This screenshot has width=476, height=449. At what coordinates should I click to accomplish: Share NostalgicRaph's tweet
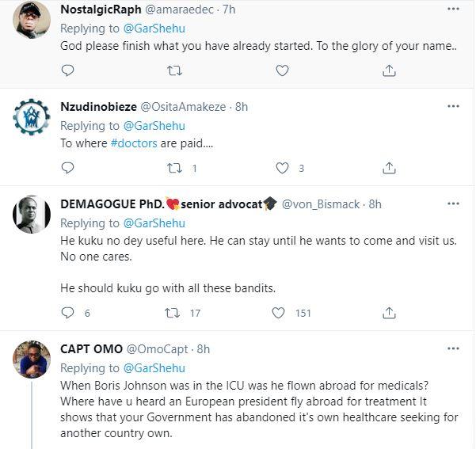(x=389, y=70)
